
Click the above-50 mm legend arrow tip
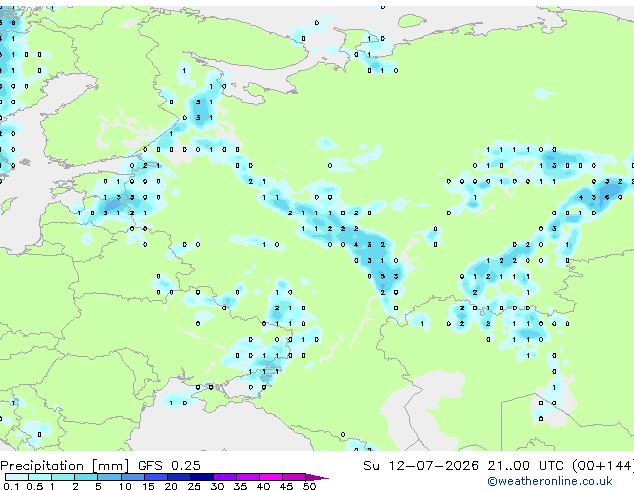pyautogui.click(x=317, y=477)
